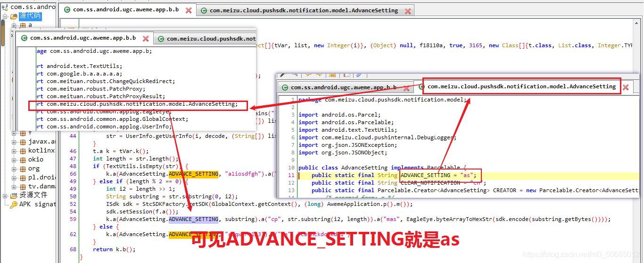Click the 资源文件 folder icon
This screenshot has height=263, width=644.
(x=14, y=195)
